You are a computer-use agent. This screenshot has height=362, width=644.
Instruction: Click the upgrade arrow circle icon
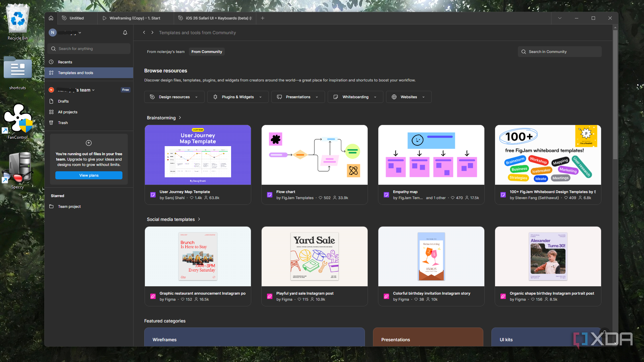[89, 143]
